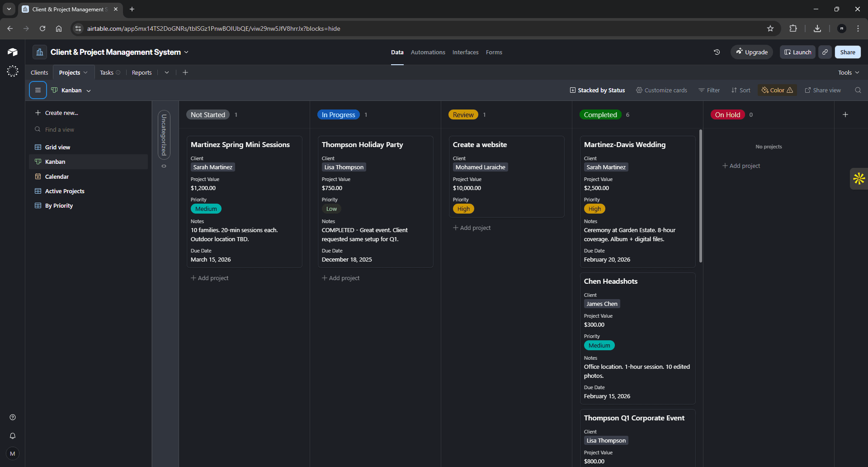868x467 pixels.
Task: Select the Calendar view in sidebar
Action: [x=57, y=176]
